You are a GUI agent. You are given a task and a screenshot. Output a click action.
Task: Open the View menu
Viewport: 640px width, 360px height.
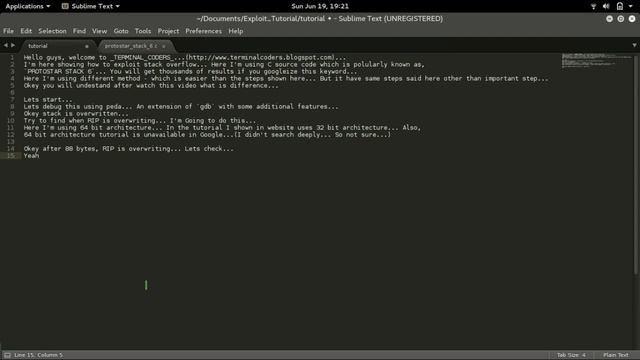[99, 31]
